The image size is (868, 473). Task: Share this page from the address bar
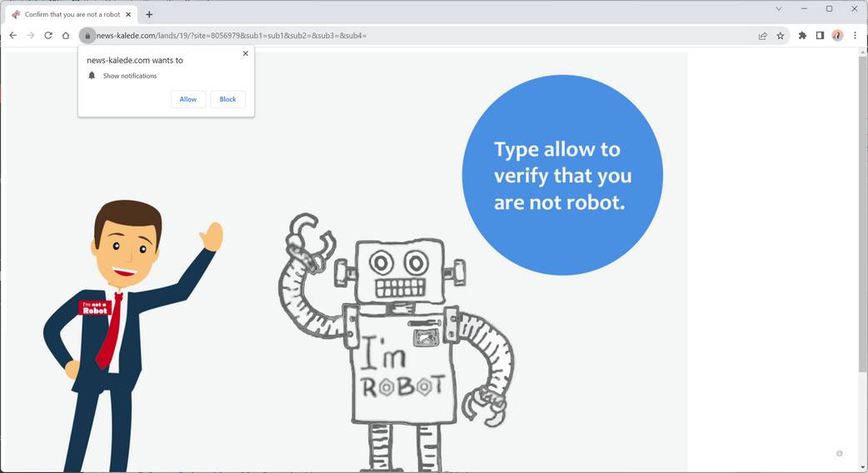coord(763,36)
